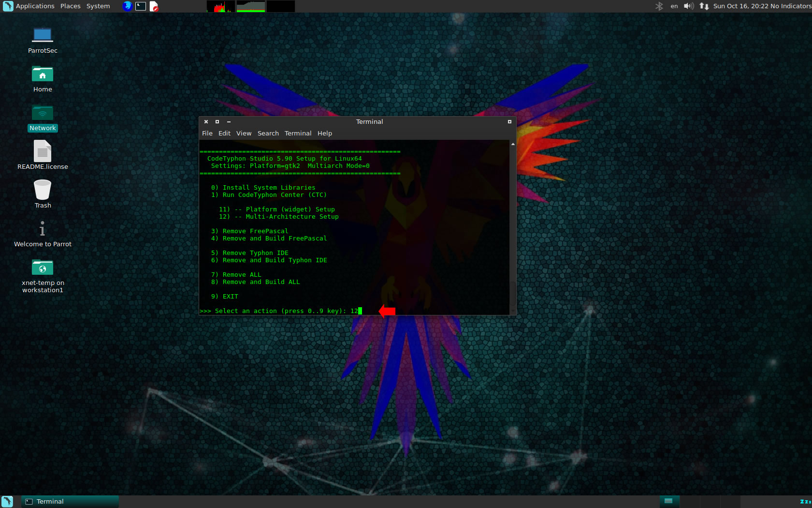Open the CPU usage monitor graph
The image size is (812, 508).
[x=220, y=6]
